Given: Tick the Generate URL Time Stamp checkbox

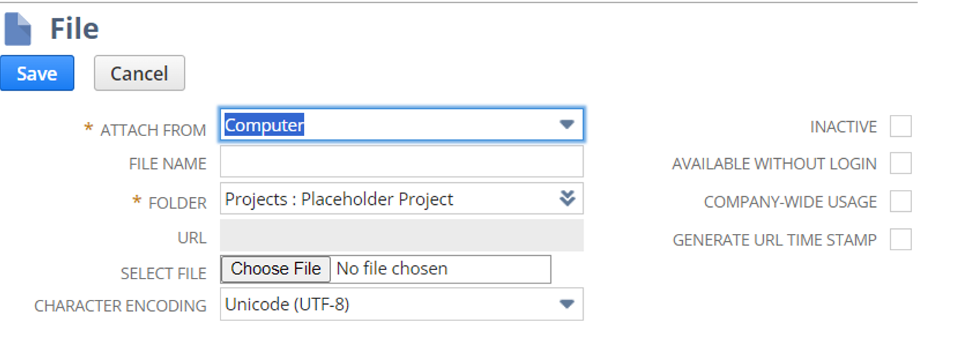Looking at the screenshot, I should pos(901,240).
